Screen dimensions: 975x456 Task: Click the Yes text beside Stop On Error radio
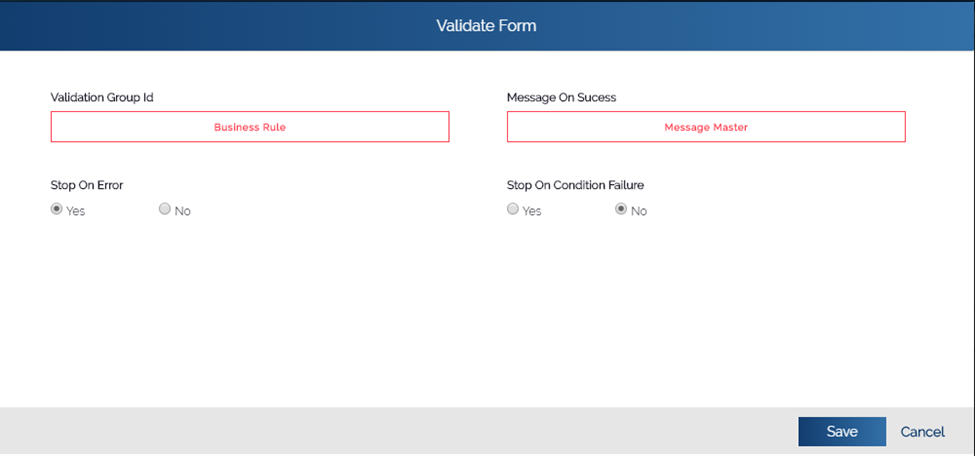coord(76,211)
